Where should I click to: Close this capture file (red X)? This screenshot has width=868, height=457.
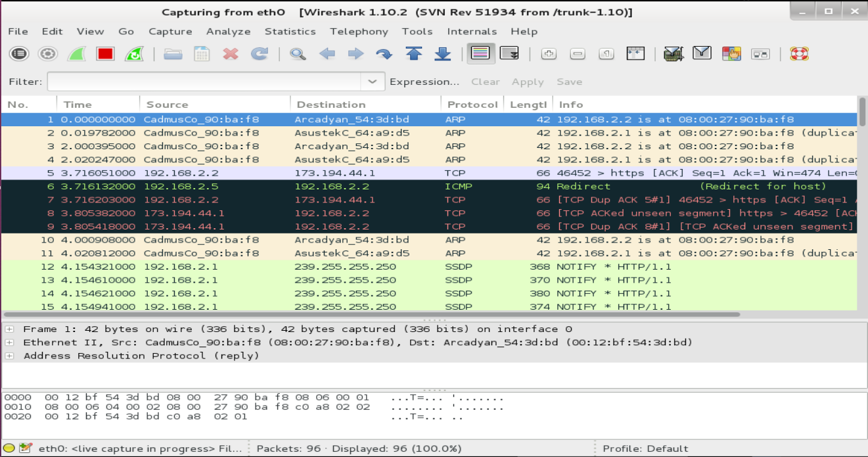231,54
